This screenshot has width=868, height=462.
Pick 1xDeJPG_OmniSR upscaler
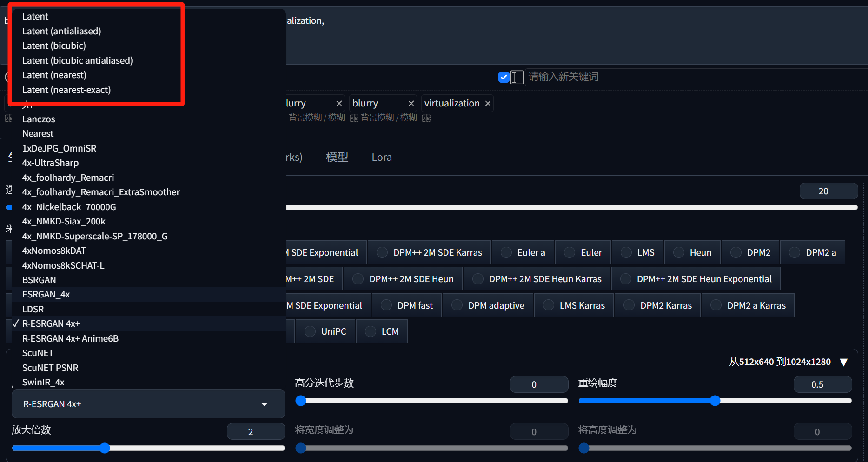coord(148,148)
